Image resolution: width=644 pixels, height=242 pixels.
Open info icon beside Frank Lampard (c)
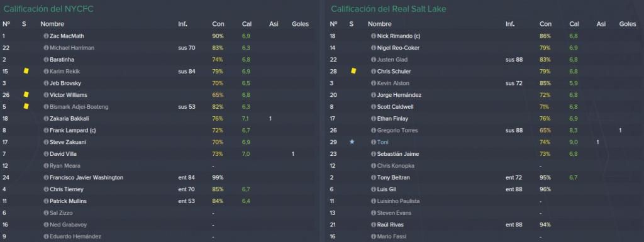[x=46, y=131]
